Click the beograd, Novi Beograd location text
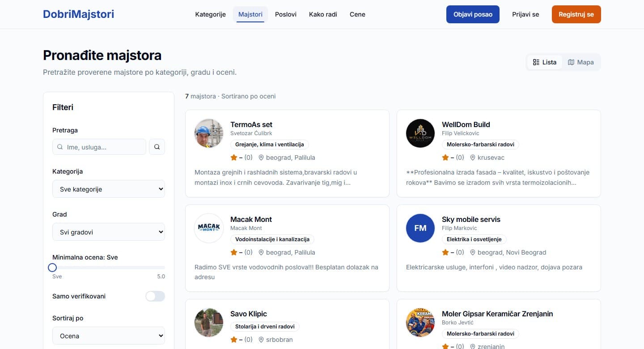Screen dimensions: 644x349 point(512,252)
